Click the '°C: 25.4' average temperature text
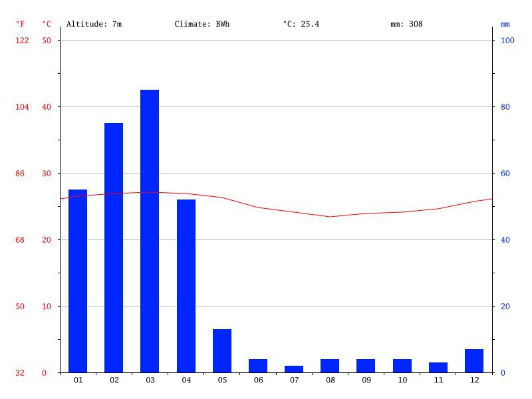Screen dimensions: 532x399 coord(301,24)
